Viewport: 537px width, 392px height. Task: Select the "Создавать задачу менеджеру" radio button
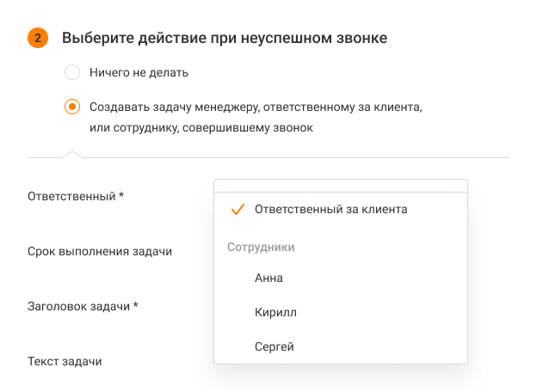tap(72, 107)
